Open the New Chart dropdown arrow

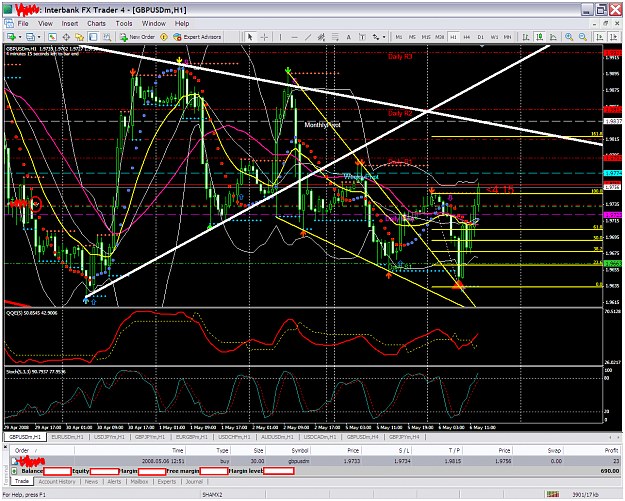[x=20, y=37]
